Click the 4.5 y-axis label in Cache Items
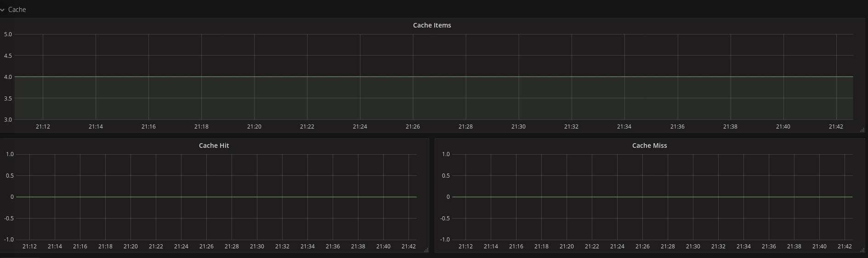This screenshot has width=868, height=258. (x=8, y=56)
